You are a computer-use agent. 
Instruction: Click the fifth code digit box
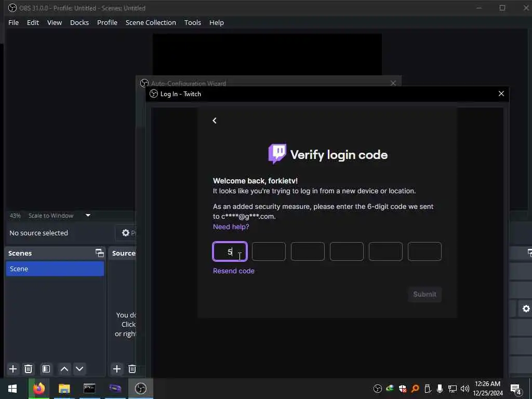386,251
